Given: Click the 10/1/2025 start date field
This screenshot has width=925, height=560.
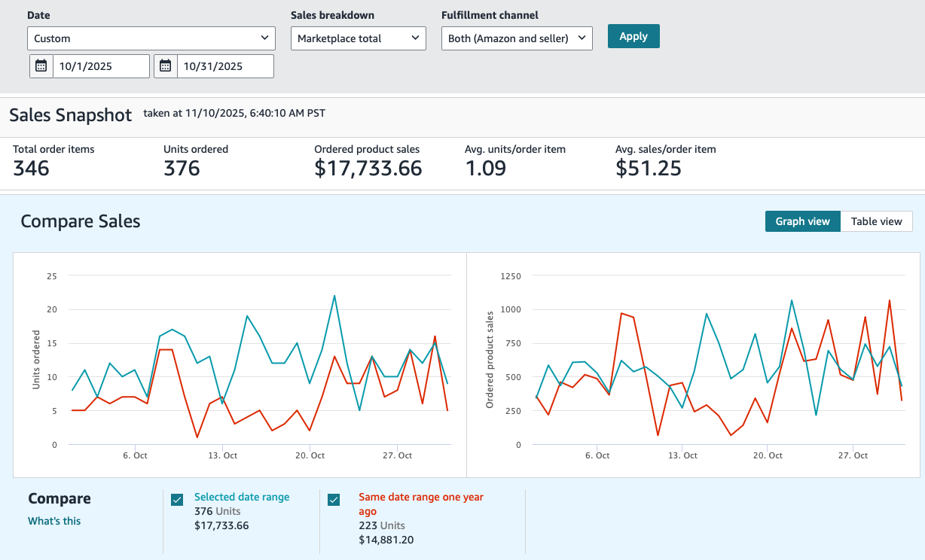Looking at the screenshot, I should point(101,66).
